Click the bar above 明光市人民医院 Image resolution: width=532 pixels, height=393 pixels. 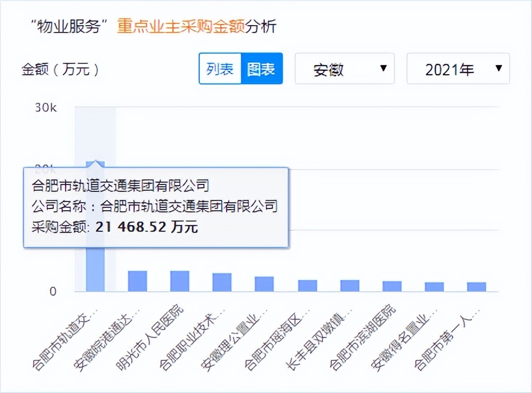(x=179, y=280)
